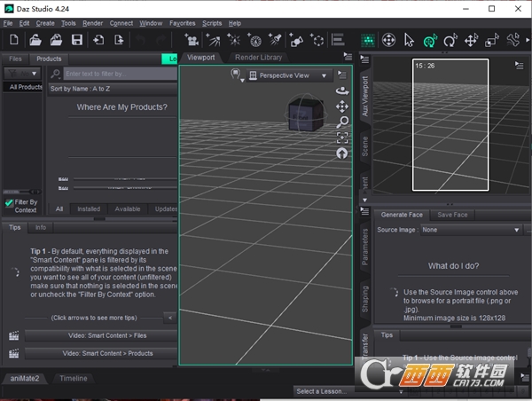Click the previous tip arrow button
Viewport: 532px width, 401px height.
pyautogui.click(x=170, y=318)
